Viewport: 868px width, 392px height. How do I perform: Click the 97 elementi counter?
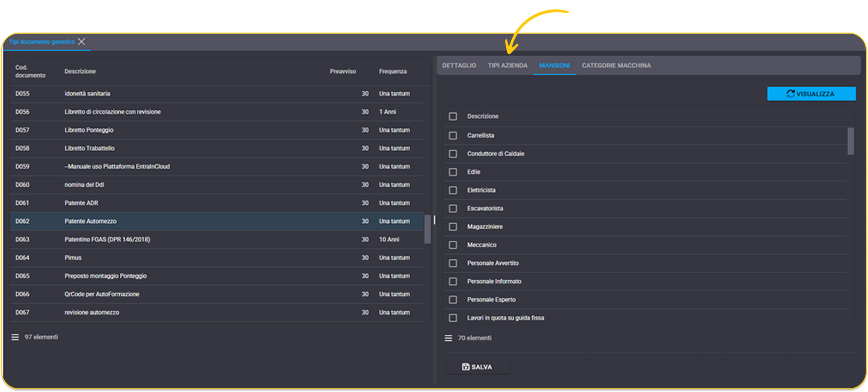point(41,337)
